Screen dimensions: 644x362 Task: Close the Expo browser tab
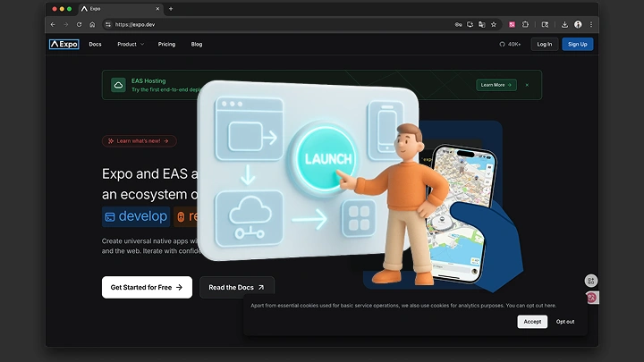(157, 9)
